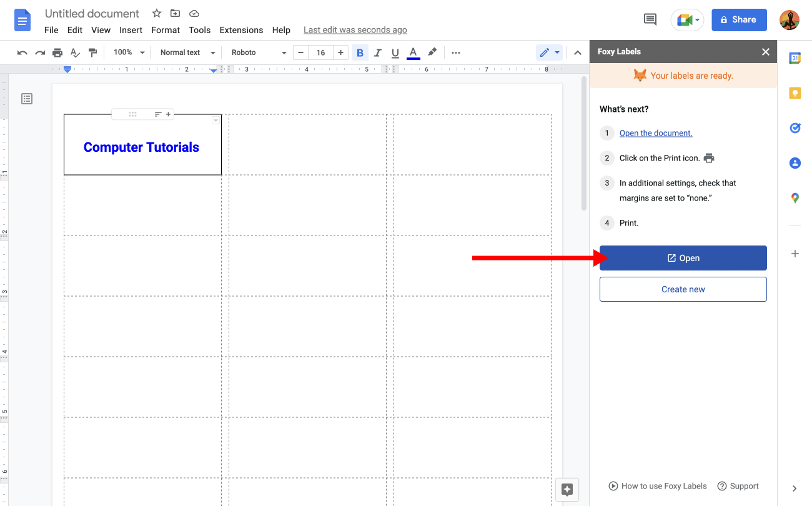
Task: Open Google Keep from side panel
Action: [795, 92]
